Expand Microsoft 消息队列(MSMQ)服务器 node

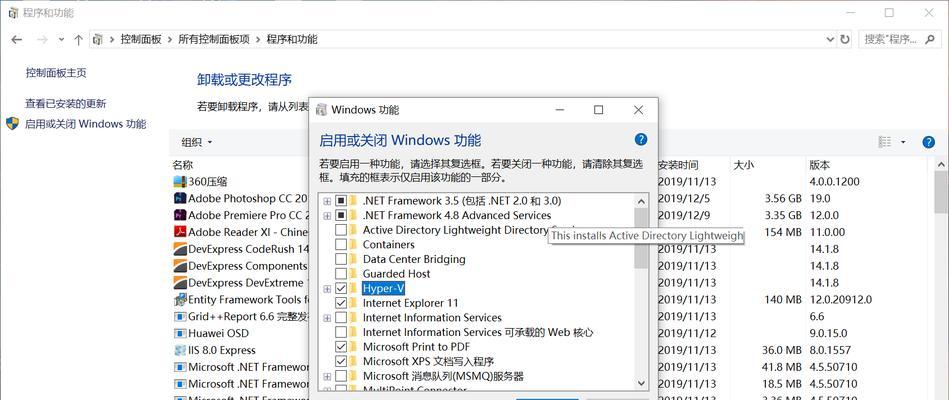coord(327,376)
